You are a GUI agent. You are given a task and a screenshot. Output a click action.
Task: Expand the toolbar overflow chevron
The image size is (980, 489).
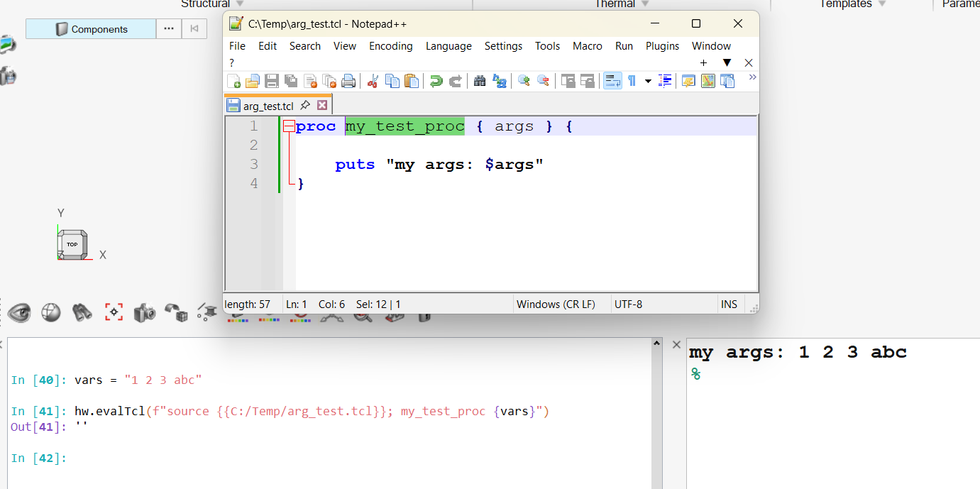click(x=752, y=77)
